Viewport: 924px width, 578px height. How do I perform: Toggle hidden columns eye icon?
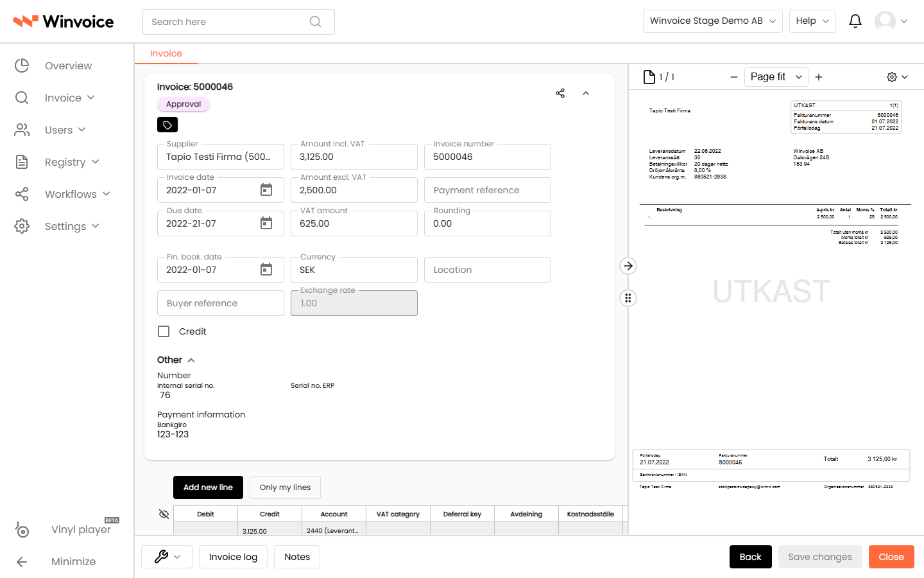click(x=164, y=514)
